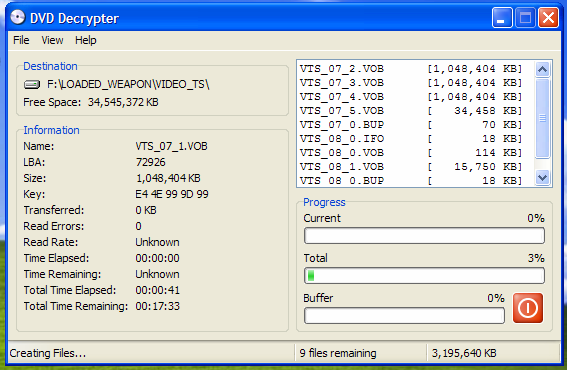Click the '9 files remaining' status bar panel
This screenshot has height=370, width=567.
(x=361, y=353)
